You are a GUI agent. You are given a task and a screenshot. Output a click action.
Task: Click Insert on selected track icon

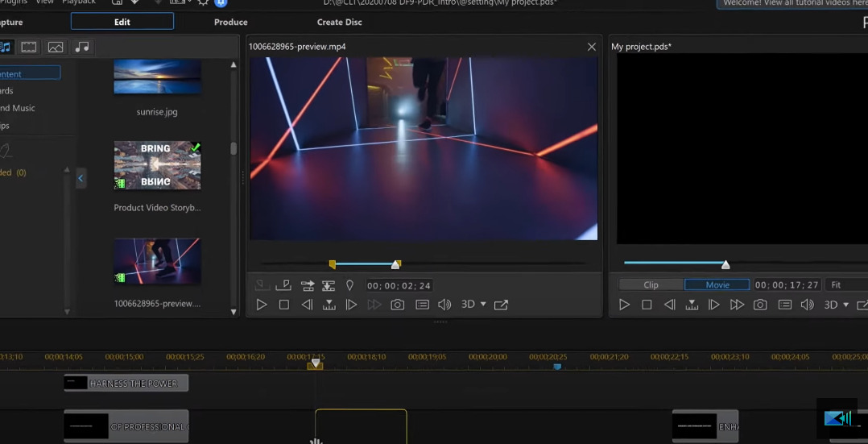(307, 285)
